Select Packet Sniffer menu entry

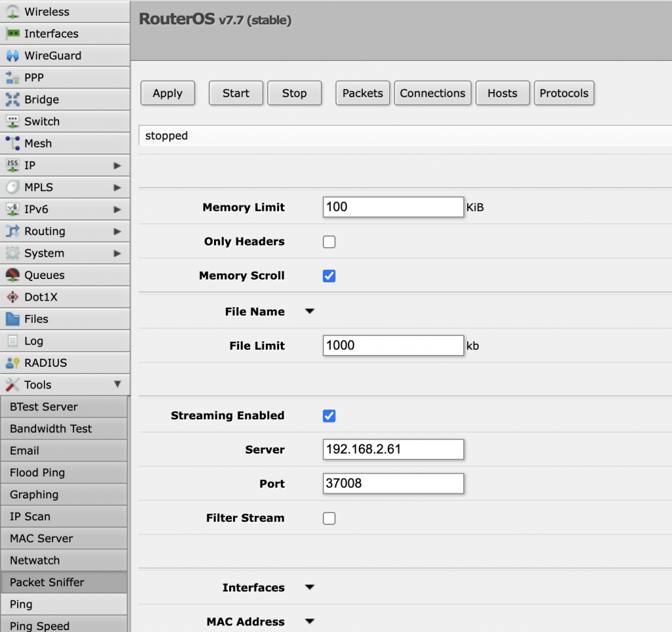pyautogui.click(x=64, y=582)
